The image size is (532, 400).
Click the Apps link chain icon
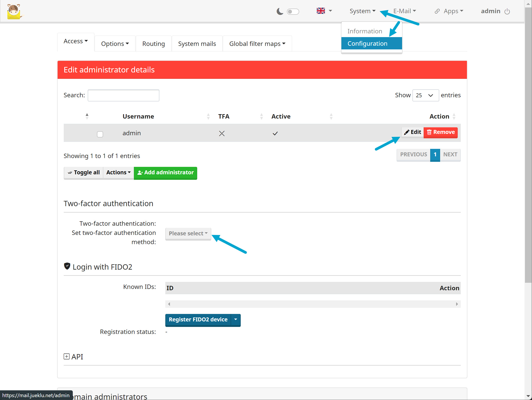(437, 11)
